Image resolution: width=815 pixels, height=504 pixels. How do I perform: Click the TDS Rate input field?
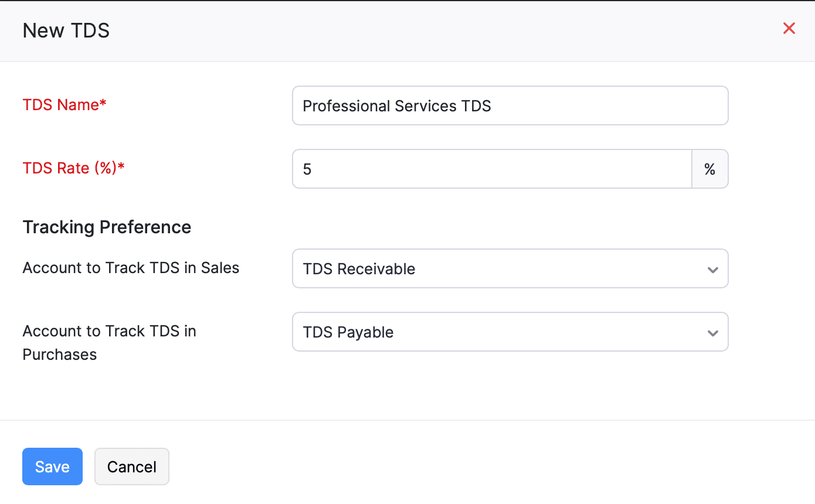(492, 169)
